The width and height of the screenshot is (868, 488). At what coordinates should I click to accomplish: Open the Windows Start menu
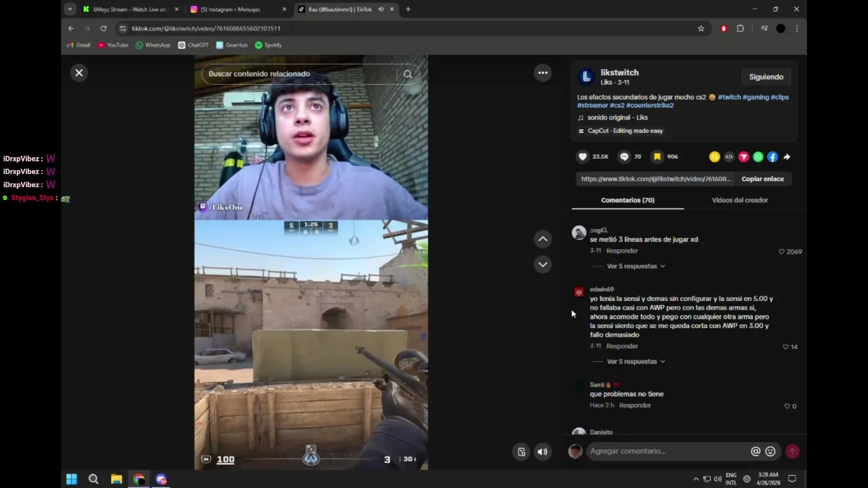pos(71,479)
